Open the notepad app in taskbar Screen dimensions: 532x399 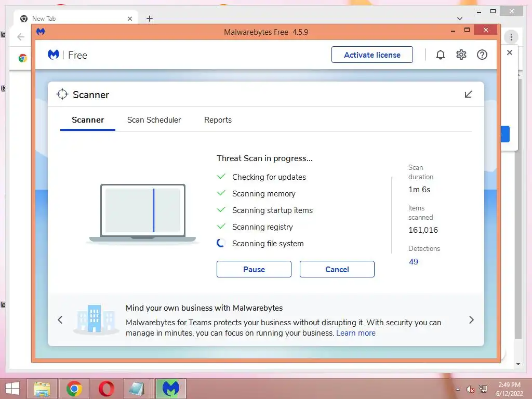coord(137,388)
